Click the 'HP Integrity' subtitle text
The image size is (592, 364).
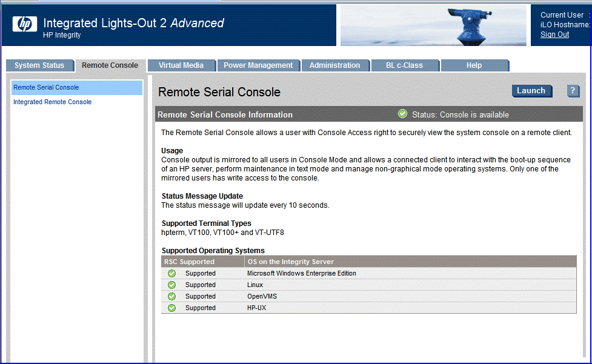(62, 35)
